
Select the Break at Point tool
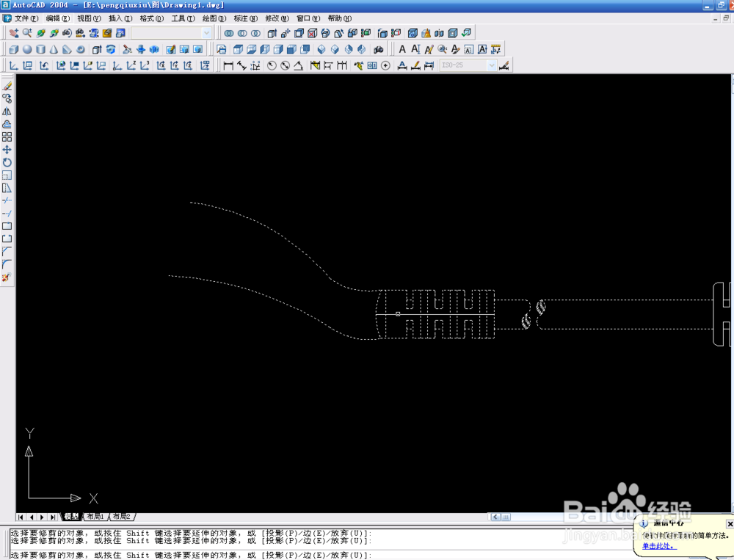(7, 225)
